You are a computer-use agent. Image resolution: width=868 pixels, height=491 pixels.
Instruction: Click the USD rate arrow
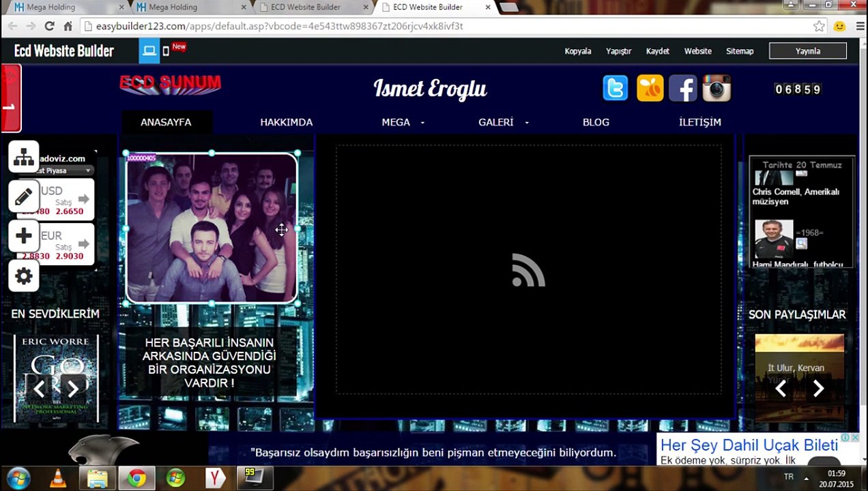click(x=83, y=199)
